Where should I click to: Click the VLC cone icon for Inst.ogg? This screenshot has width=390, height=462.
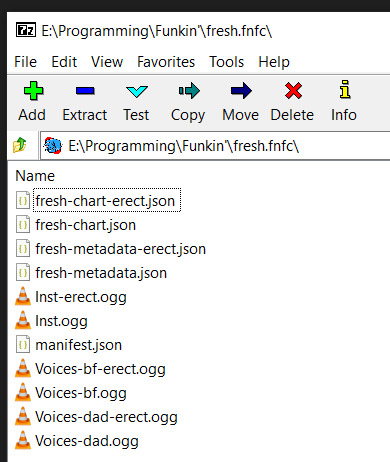(23, 320)
